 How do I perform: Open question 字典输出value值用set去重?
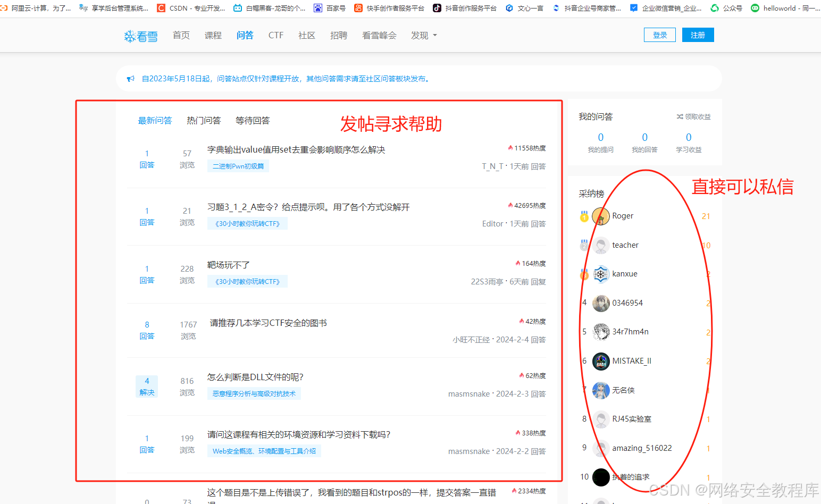pyautogui.click(x=296, y=150)
